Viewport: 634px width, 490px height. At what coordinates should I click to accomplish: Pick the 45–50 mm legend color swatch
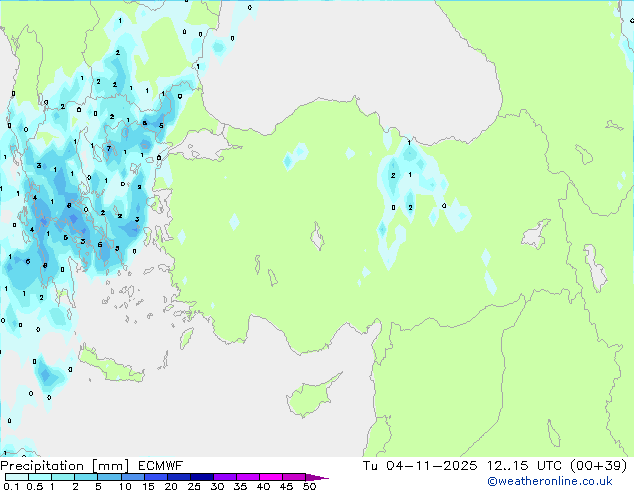pos(294,477)
